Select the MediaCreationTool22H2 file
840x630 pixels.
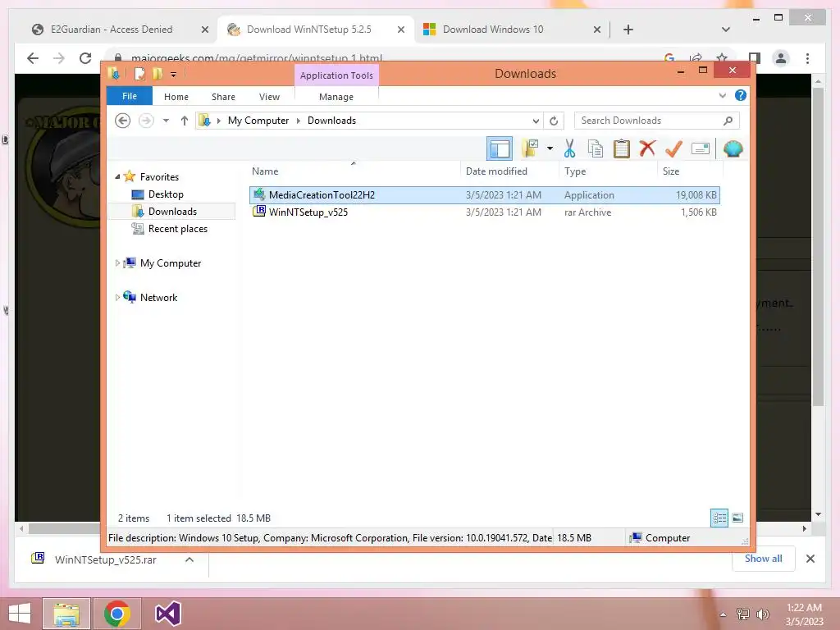point(484,195)
